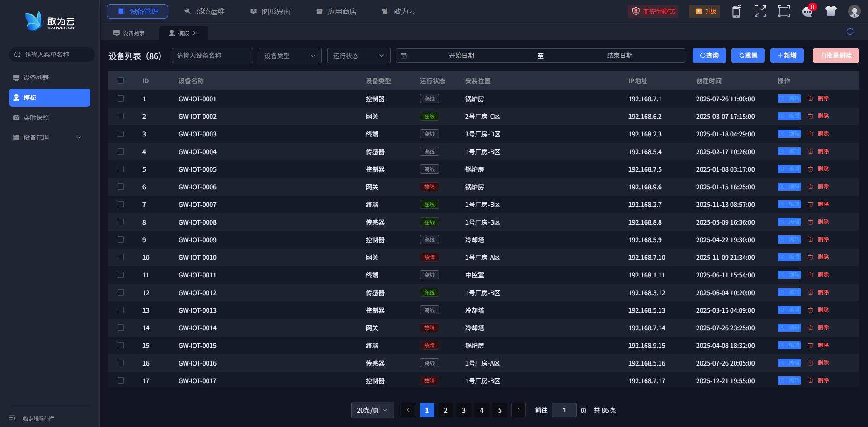The image size is (868, 427).
Task: Click the 查询 search button
Action: click(709, 56)
